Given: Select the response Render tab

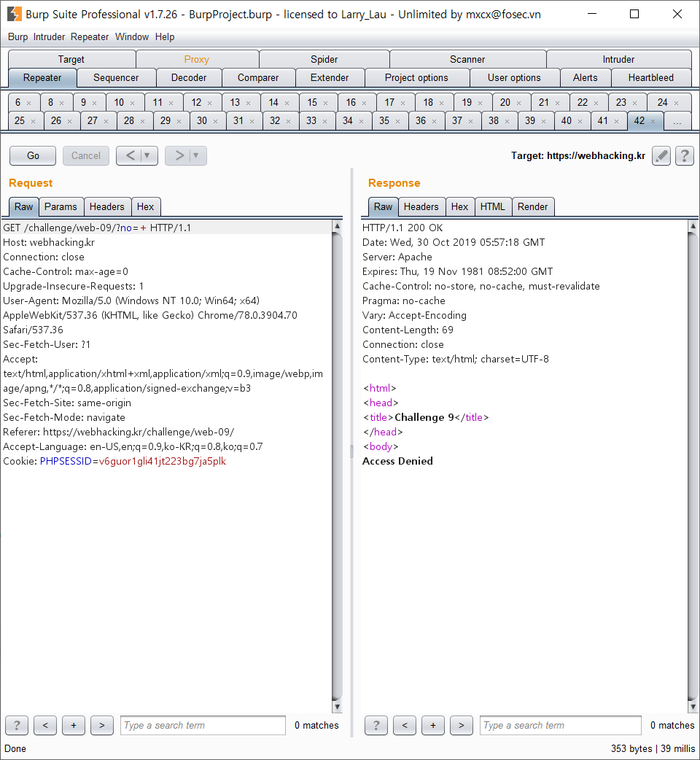Looking at the screenshot, I should point(532,207).
